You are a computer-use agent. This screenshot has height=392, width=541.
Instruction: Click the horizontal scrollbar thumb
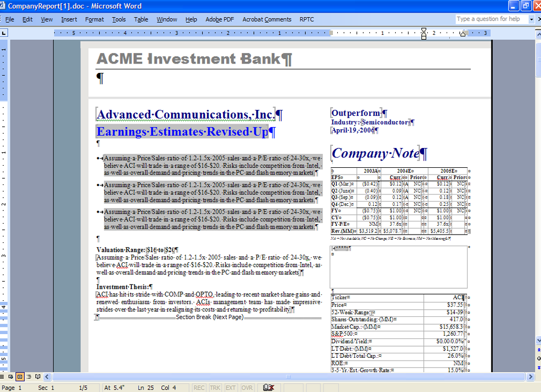pyautogui.click(x=288, y=377)
